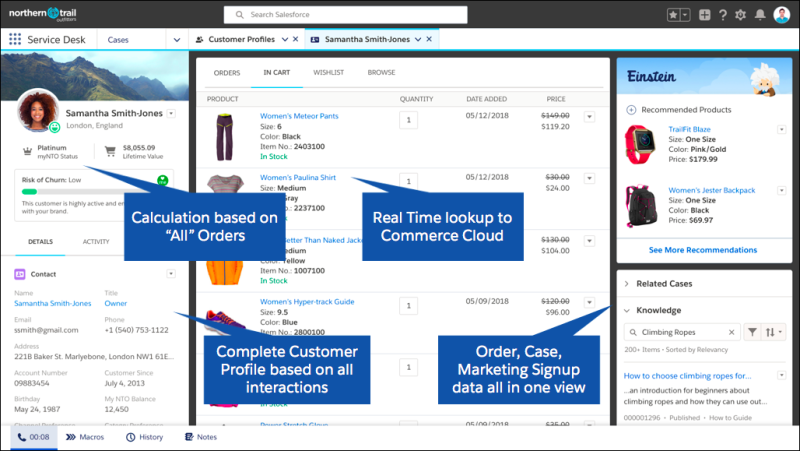This screenshot has width=800, height=451.
Task: Click See More Recommendations
Action: click(703, 250)
